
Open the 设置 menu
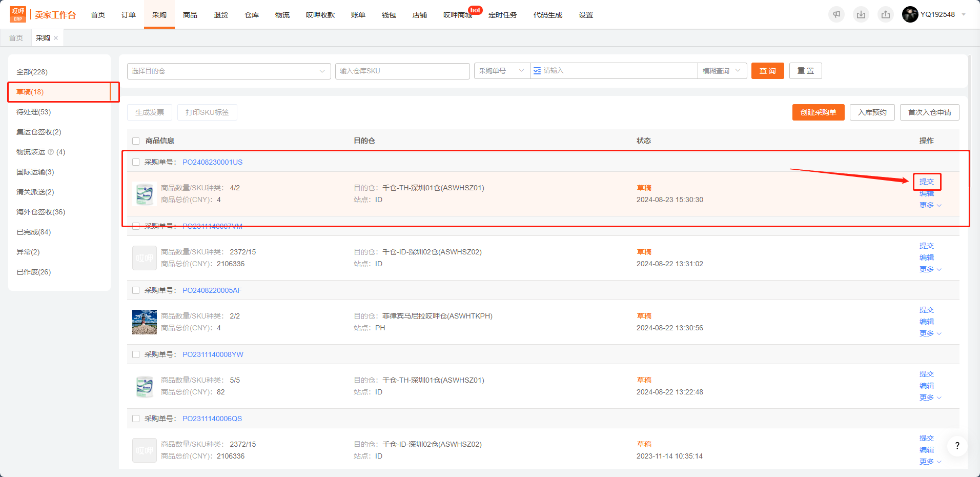click(586, 15)
